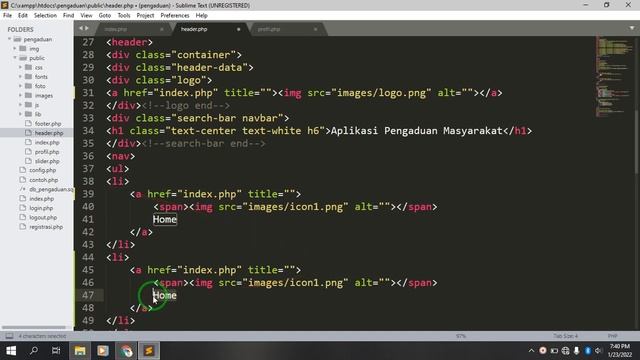The height and width of the screenshot is (360, 640).
Task: Click the Sublime Text taskbar icon
Action: click(149, 351)
